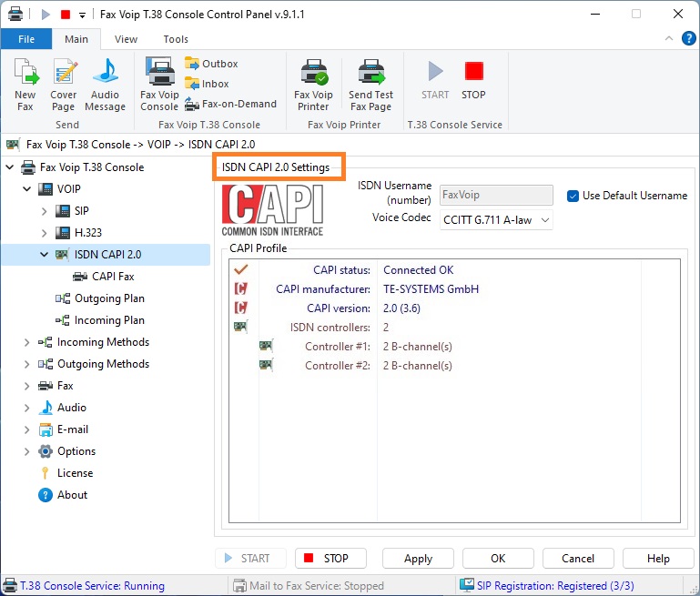Collapse the Fax Voip T.38 Console tree root
Image resolution: width=700 pixels, height=596 pixels.
(x=10, y=167)
